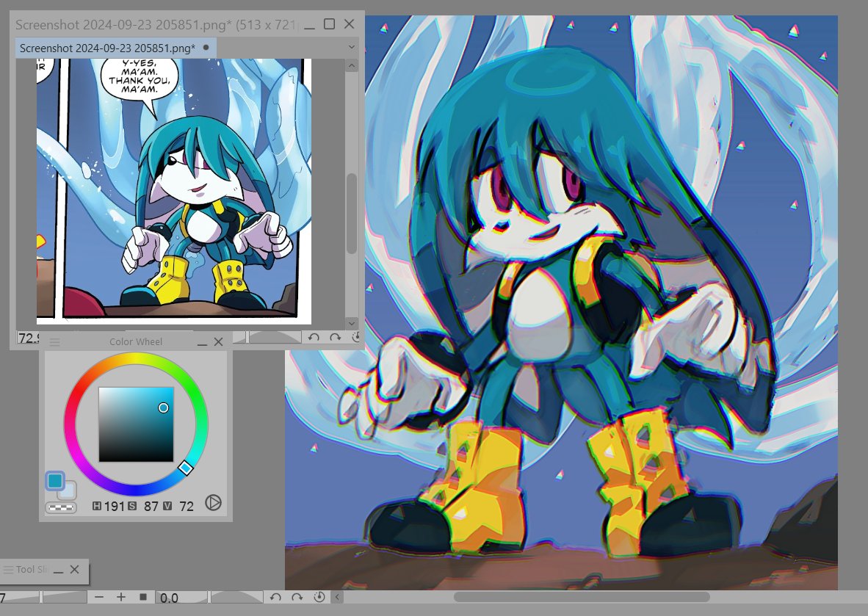Click the S saturation label icon
Image resolution: width=868 pixels, height=616 pixels.
coord(132,505)
